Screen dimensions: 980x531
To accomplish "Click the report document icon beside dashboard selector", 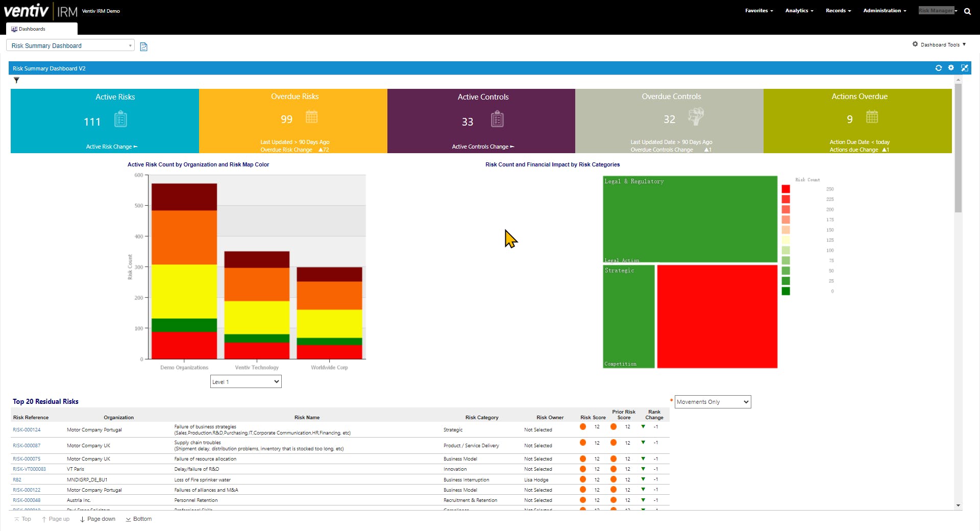I will click(x=143, y=46).
